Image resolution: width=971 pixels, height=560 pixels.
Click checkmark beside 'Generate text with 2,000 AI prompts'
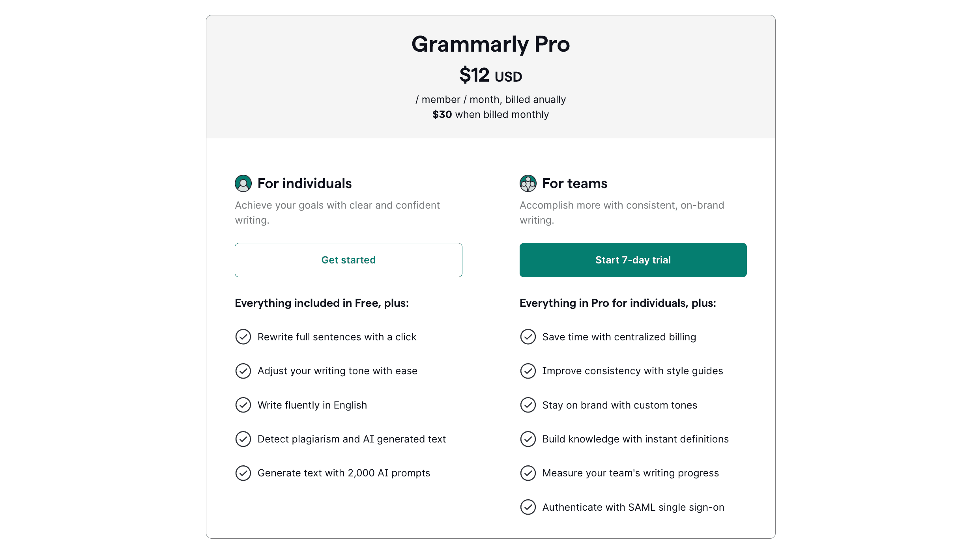(243, 473)
